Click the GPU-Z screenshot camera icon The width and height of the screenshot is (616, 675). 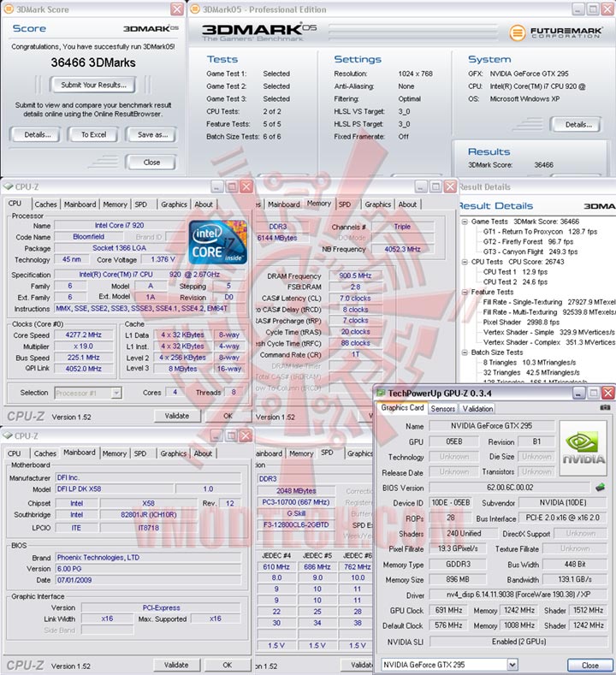pos(605,407)
